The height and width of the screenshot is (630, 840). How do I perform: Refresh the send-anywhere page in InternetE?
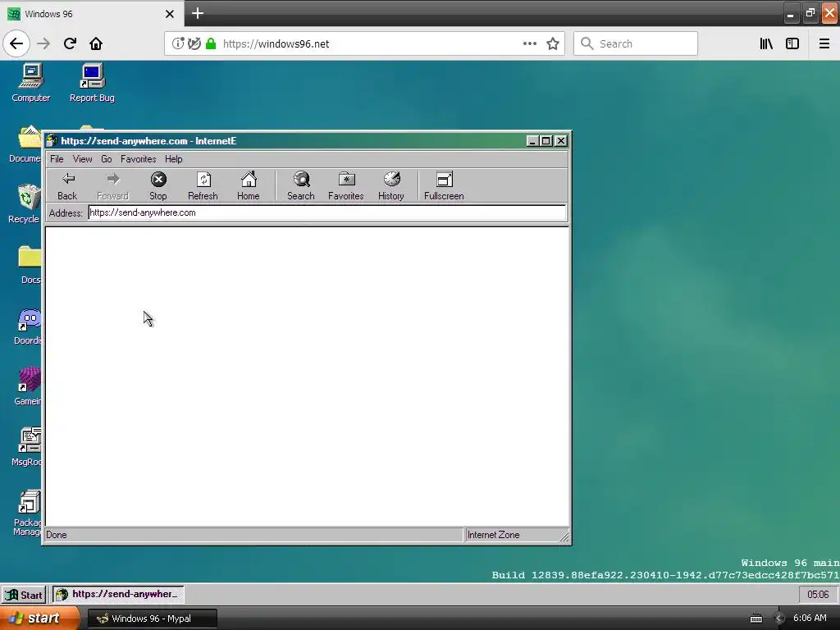coord(203,186)
